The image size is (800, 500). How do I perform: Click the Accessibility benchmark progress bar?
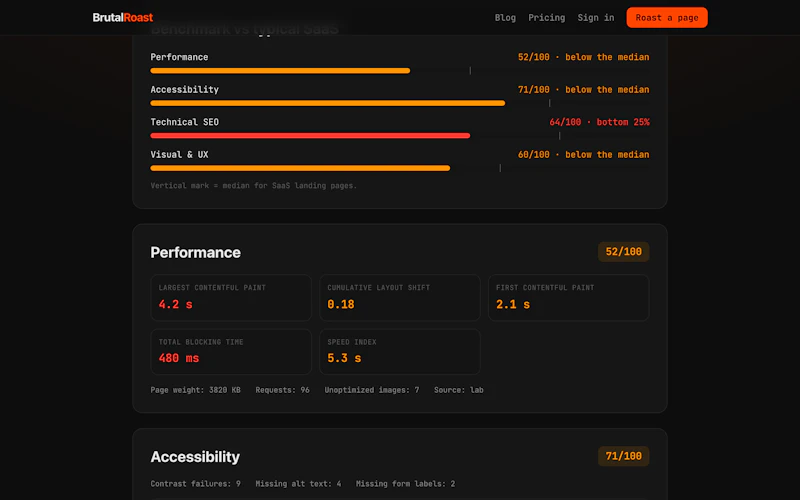click(399, 103)
